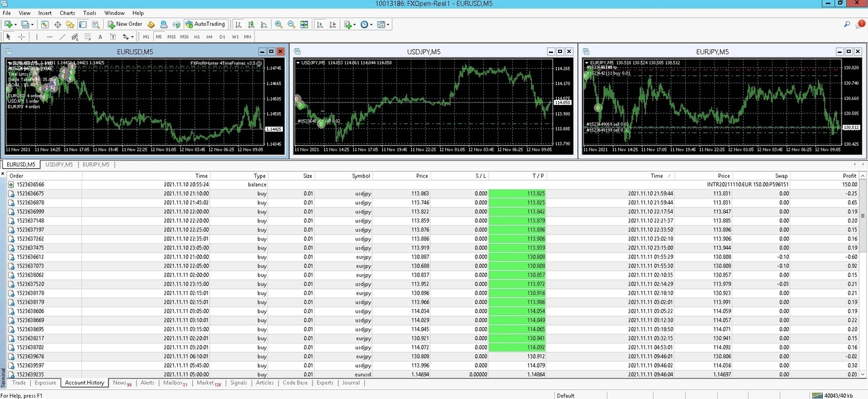
Task: Switch timeframe to H4
Action: (209, 37)
